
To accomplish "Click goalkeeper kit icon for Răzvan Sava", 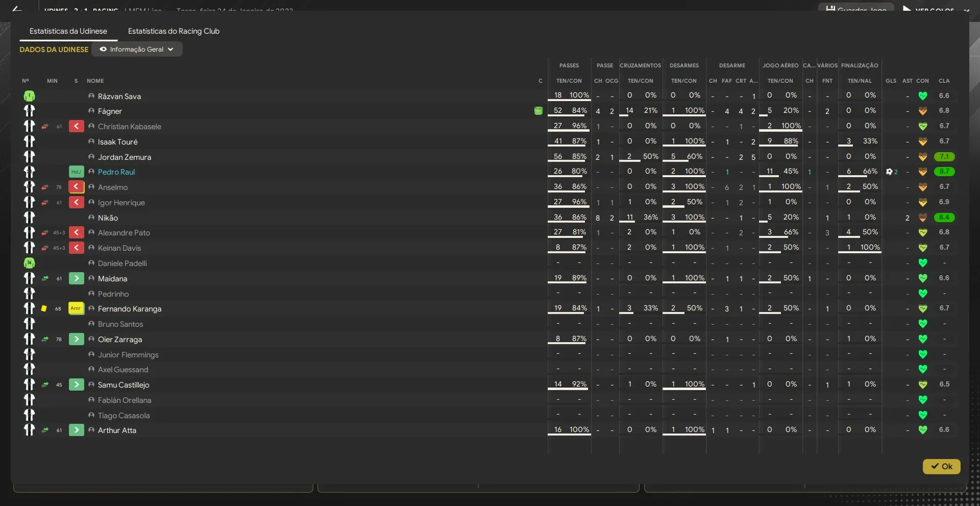I will [29, 96].
